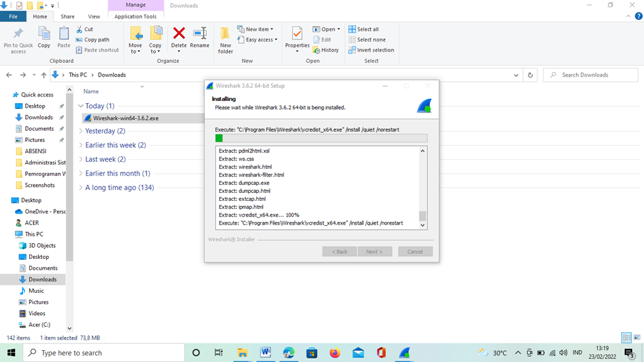Click Invert selection

click(x=371, y=50)
